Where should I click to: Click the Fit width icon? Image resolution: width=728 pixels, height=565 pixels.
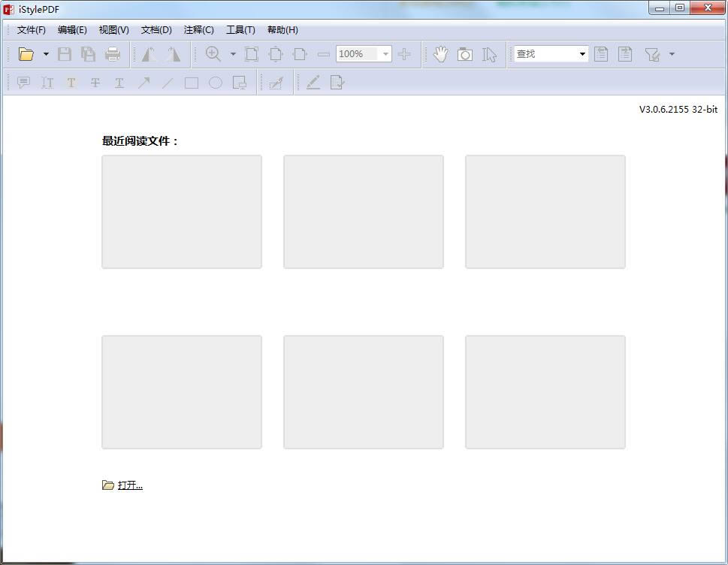click(300, 54)
